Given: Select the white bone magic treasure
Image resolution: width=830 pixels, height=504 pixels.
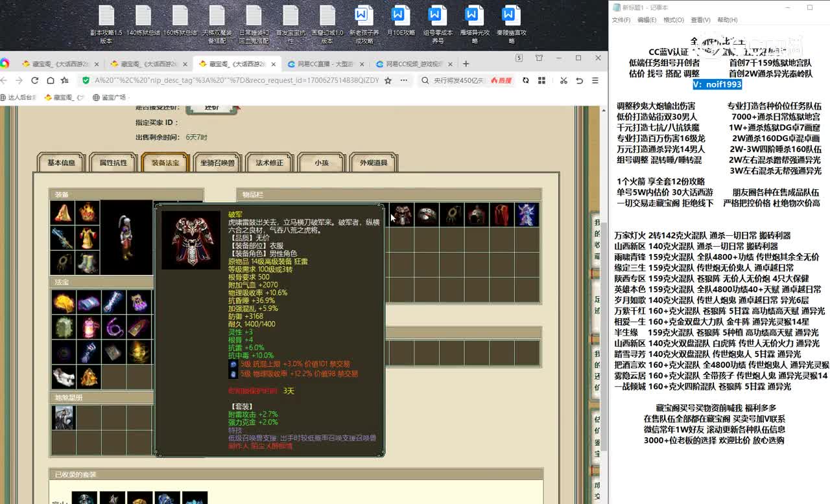Looking at the screenshot, I should pyautogui.click(x=64, y=377).
